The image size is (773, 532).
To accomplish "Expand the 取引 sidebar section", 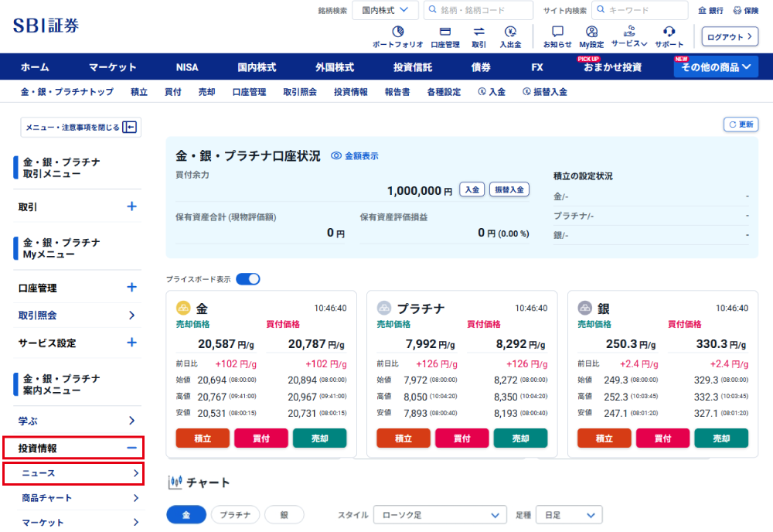I will coord(131,206).
